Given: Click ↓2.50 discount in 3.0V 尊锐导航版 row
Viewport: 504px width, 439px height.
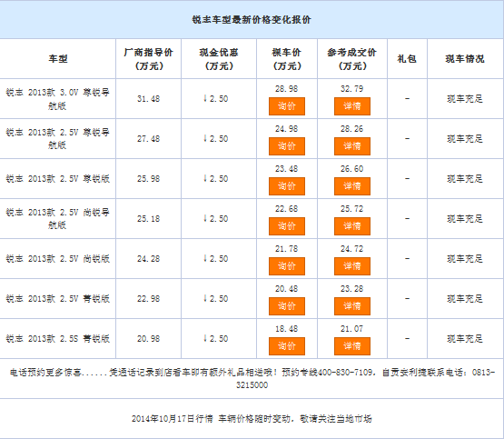Looking at the screenshot, I should (216, 99).
